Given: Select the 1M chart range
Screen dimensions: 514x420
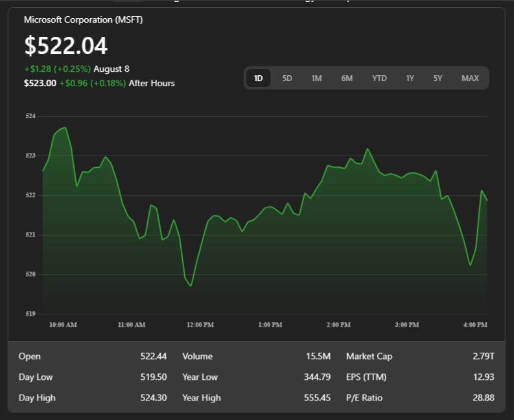Looking at the screenshot, I should (x=316, y=78).
